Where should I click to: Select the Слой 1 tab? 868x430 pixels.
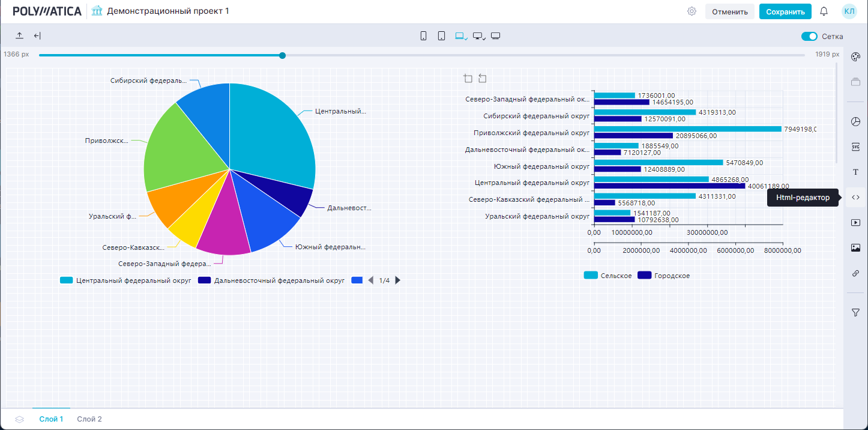click(x=51, y=419)
